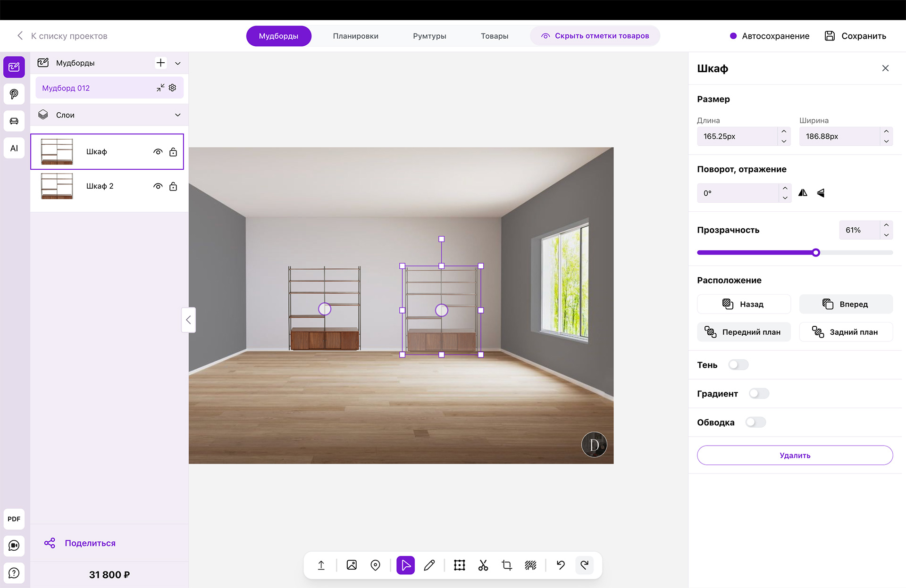Export project as PDF

pyautogui.click(x=14, y=519)
